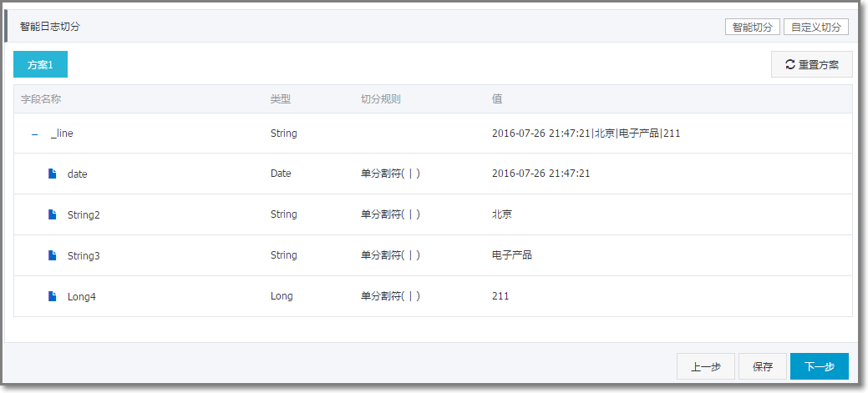Click the file icon beside String3

click(53, 255)
